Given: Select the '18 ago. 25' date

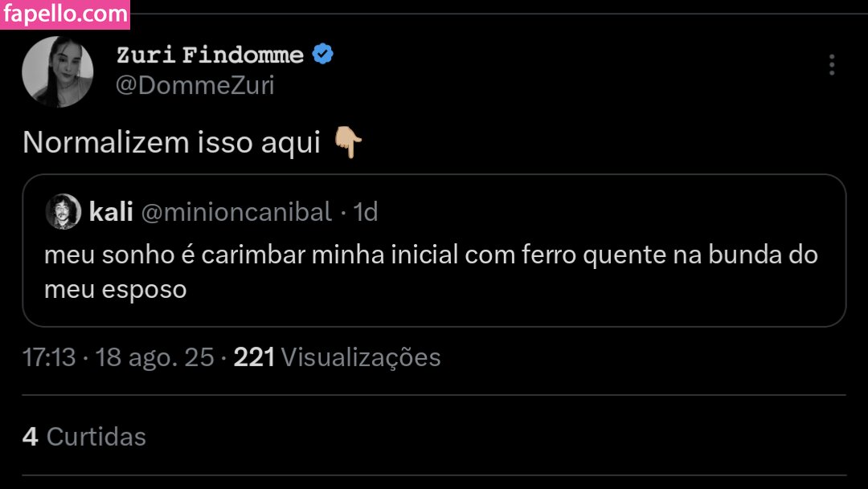Looking at the screenshot, I should (x=154, y=357).
